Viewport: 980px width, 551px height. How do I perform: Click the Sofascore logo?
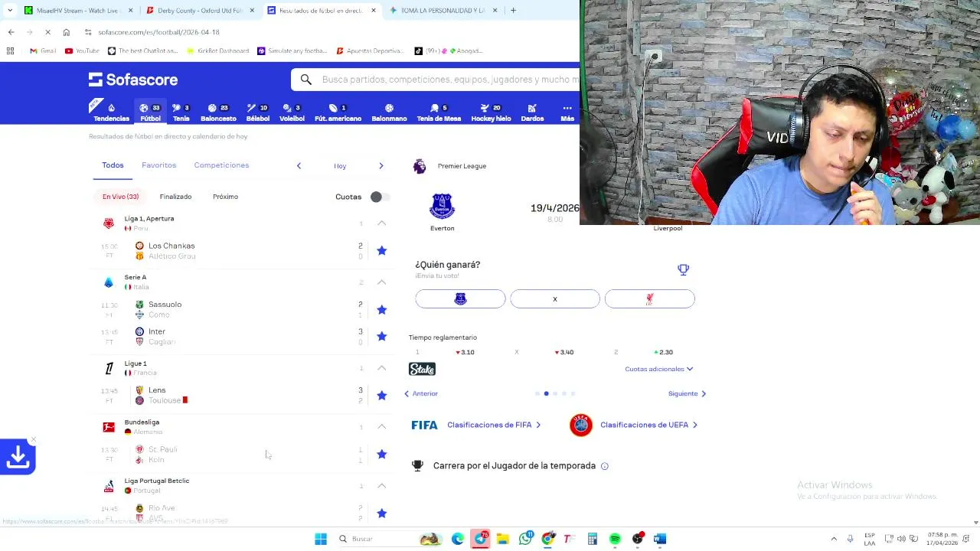133,80
